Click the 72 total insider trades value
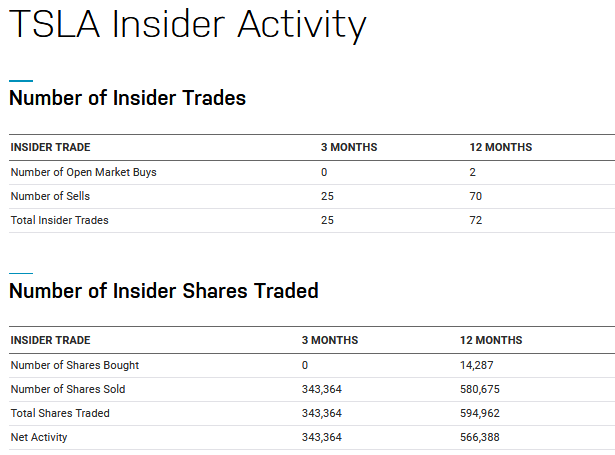This screenshot has width=615, height=455. pyautogui.click(x=476, y=220)
